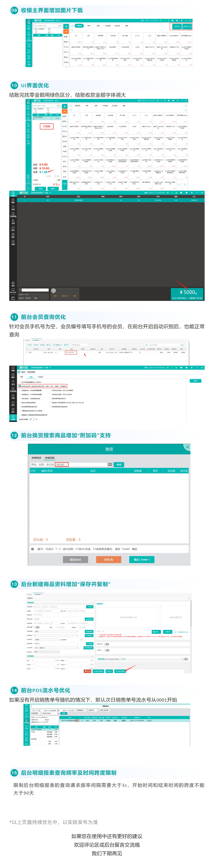Click info icon beside 提示 in 换货 dialog

[32, 549]
